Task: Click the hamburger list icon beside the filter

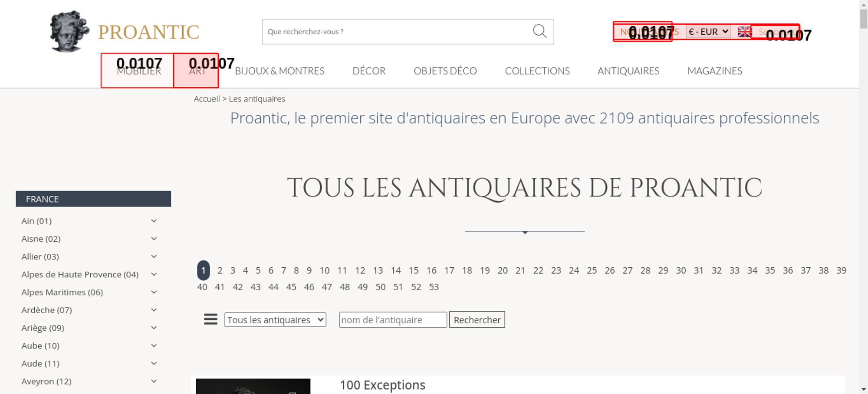Action: pyautogui.click(x=210, y=319)
